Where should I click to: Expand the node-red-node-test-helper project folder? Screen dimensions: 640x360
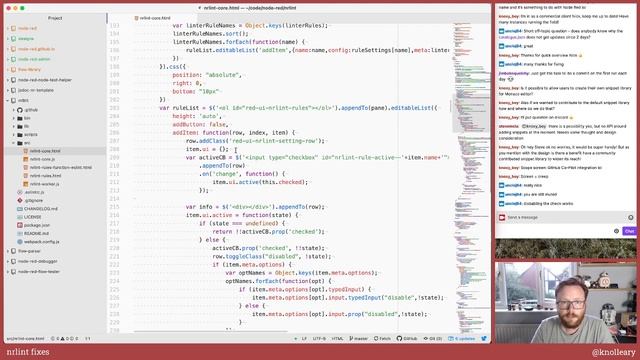pos(8,80)
